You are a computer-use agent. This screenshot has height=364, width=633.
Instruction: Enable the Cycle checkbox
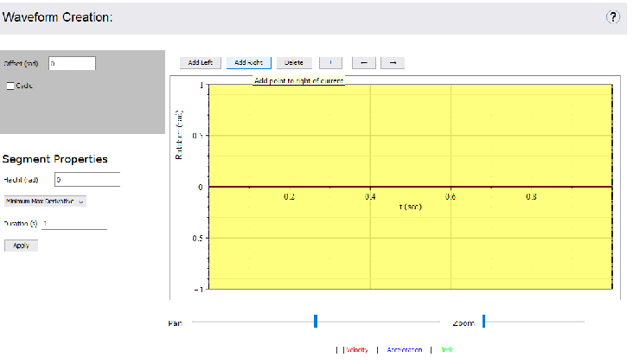(10, 86)
